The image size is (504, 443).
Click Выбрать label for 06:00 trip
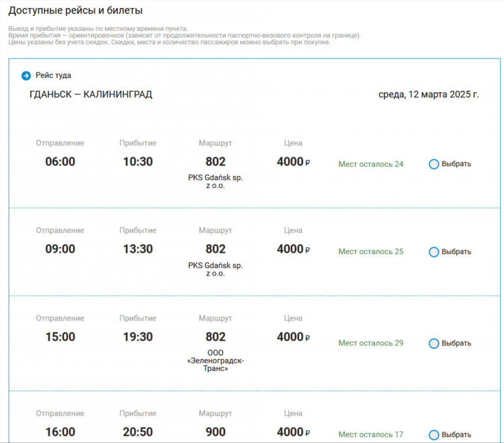click(456, 164)
